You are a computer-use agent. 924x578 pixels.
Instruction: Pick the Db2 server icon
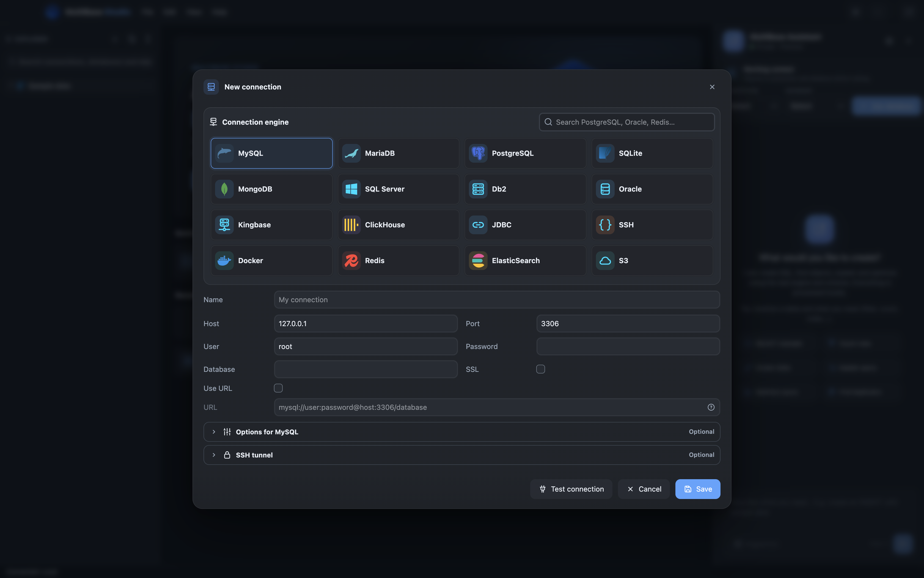(x=478, y=189)
